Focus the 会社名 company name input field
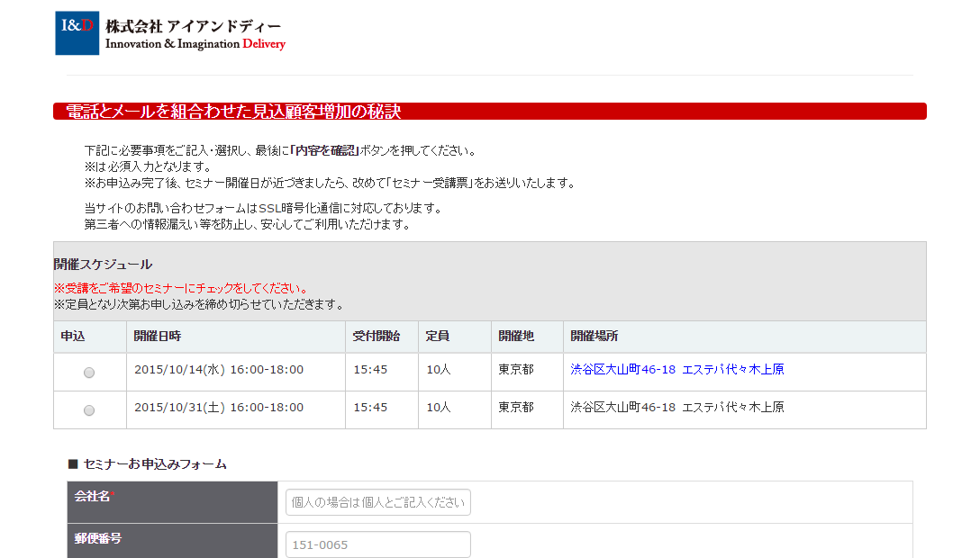This screenshot has height=558, width=980. [378, 502]
